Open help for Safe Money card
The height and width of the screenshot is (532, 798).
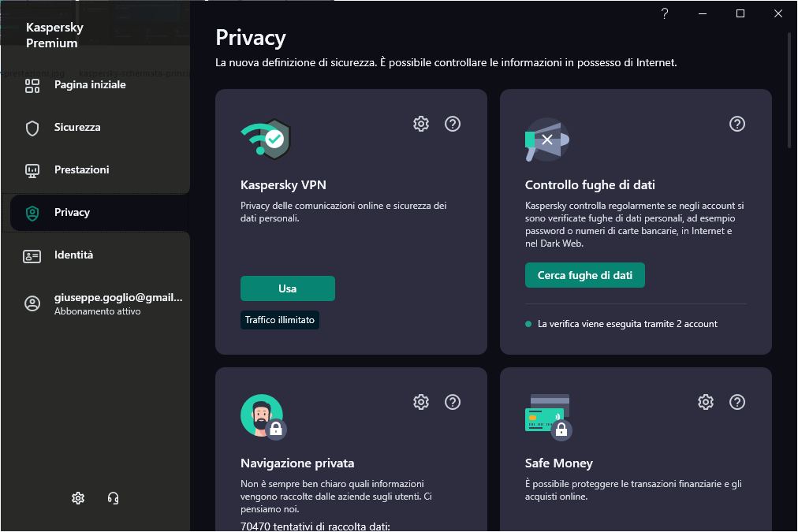tap(737, 402)
